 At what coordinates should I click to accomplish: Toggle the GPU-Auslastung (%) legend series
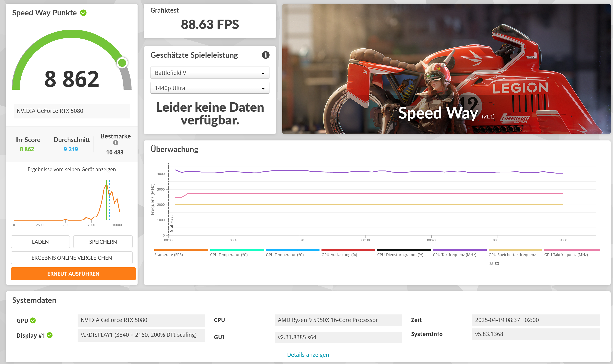click(339, 255)
